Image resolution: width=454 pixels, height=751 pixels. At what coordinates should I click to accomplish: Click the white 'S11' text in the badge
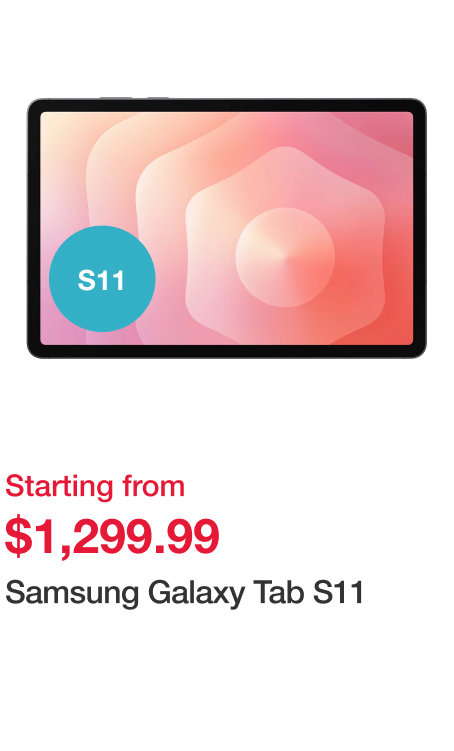point(101,280)
